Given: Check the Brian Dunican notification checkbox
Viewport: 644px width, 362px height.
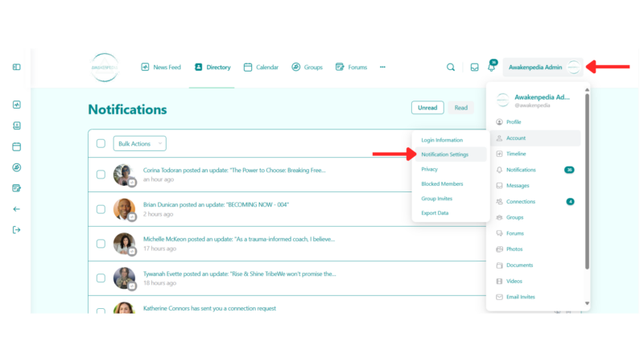Looking at the screenshot, I should click(101, 209).
